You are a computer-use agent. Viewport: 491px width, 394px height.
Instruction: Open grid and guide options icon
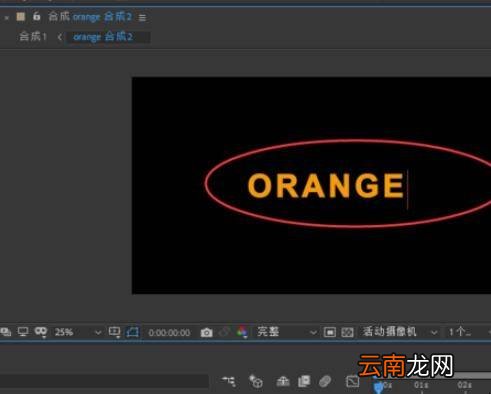pyautogui.click(x=114, y=332)
